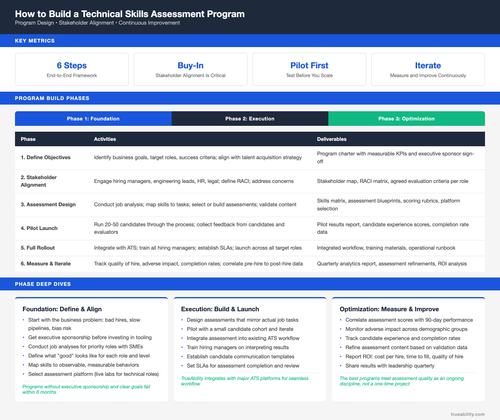500x420 pixels.
Task: Click 'Report ROI: cost per hire' bullet
Action: coord(404,357)
